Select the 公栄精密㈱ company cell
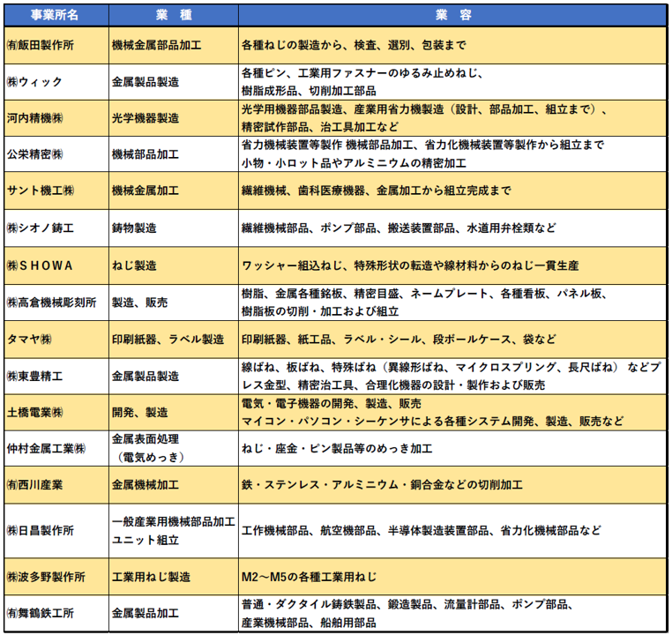 (56, 154)
